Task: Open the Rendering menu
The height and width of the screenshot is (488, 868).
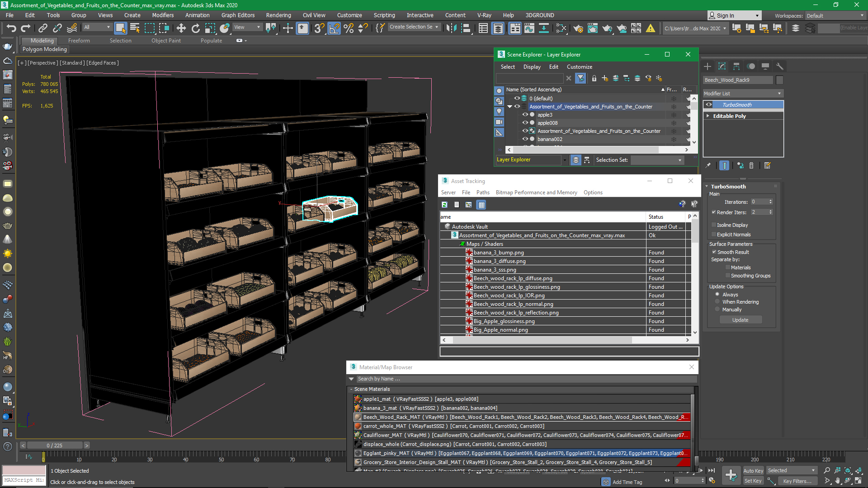Action: pyautogui.click(x=278, y=15)
